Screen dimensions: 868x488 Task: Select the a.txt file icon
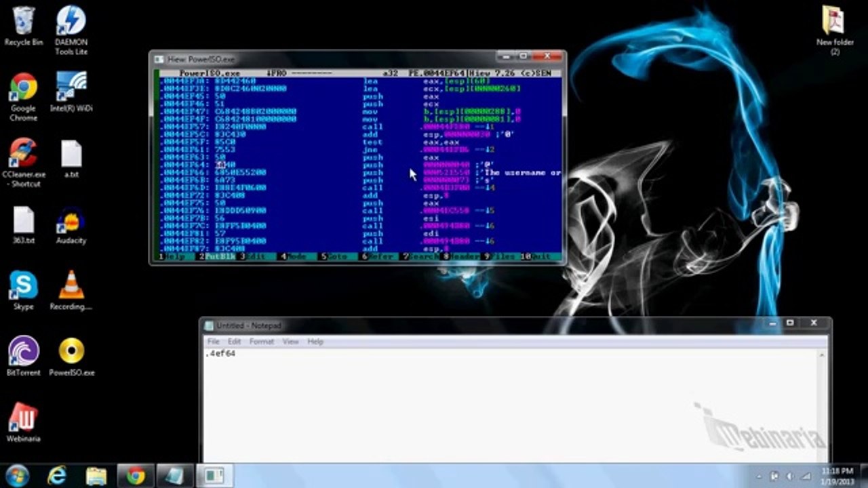(x=71, y=159)
